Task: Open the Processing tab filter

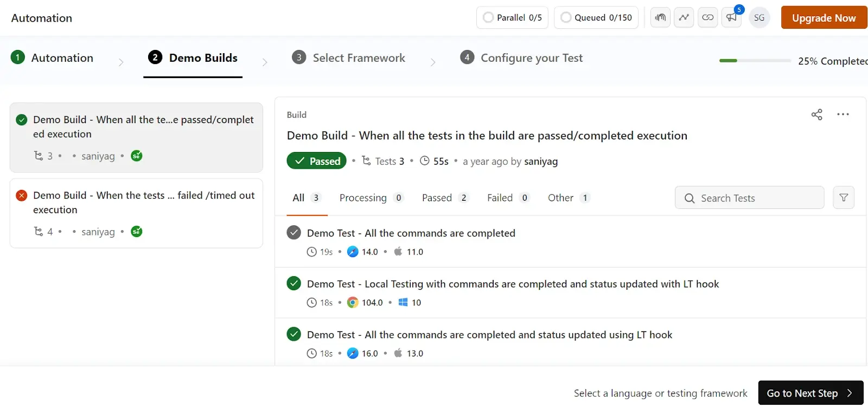Action: pos(363,198)
